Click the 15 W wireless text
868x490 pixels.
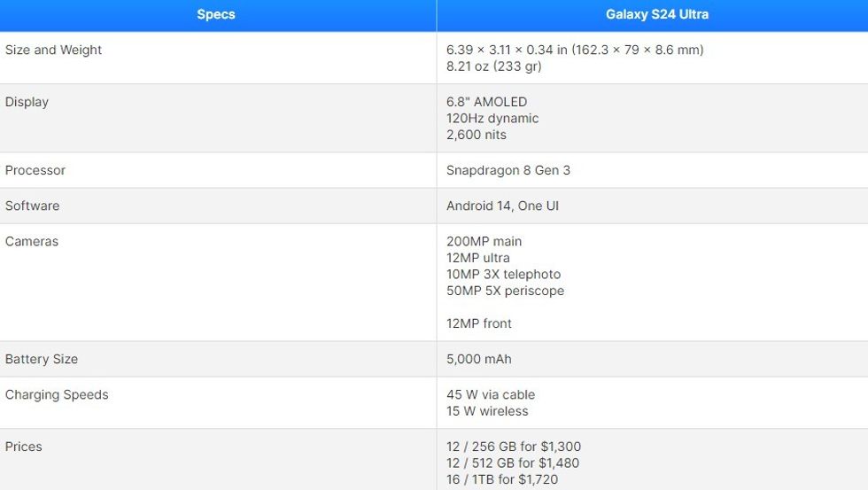click(x=487, y=411)
